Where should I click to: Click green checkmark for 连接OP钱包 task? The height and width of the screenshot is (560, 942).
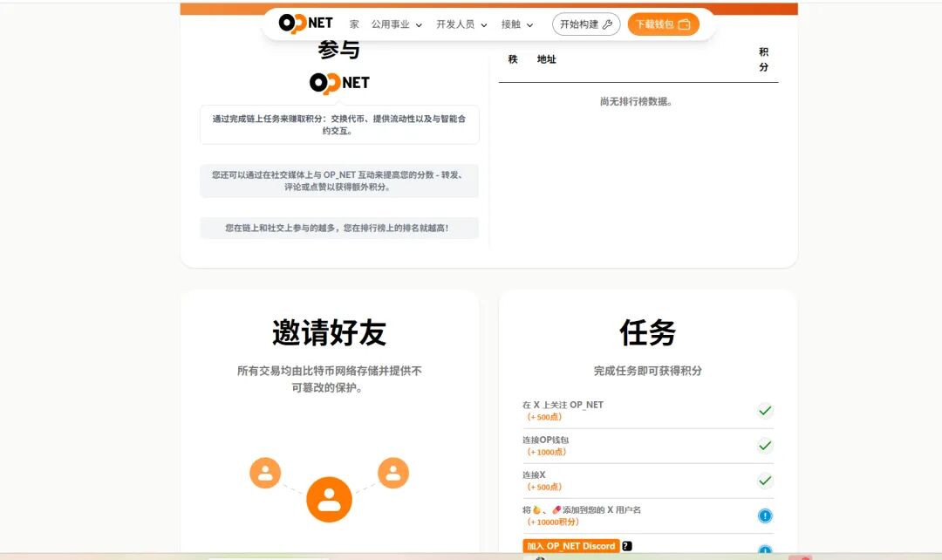[765, 446]
